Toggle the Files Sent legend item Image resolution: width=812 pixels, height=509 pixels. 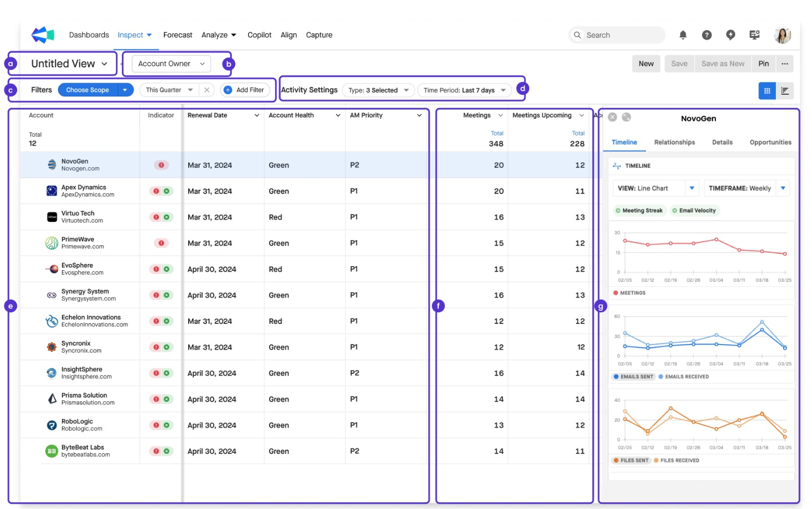click(631, 460)
